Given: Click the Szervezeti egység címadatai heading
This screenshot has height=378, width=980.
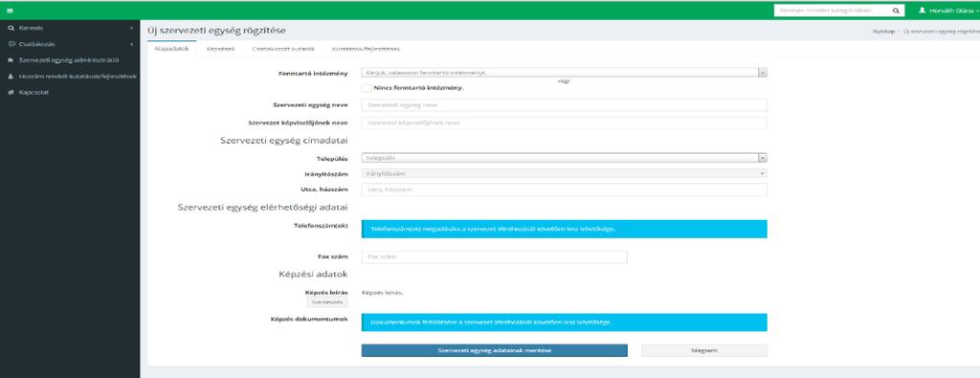Looking at the screenshot, I should pos(283,140).
